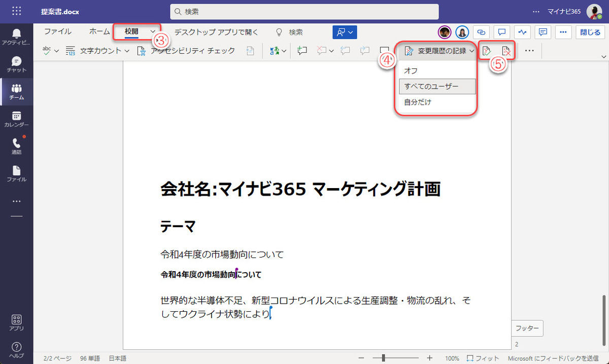Click the フッター footer button
Viewport: 609px width, 364px height.
[526, 329]
